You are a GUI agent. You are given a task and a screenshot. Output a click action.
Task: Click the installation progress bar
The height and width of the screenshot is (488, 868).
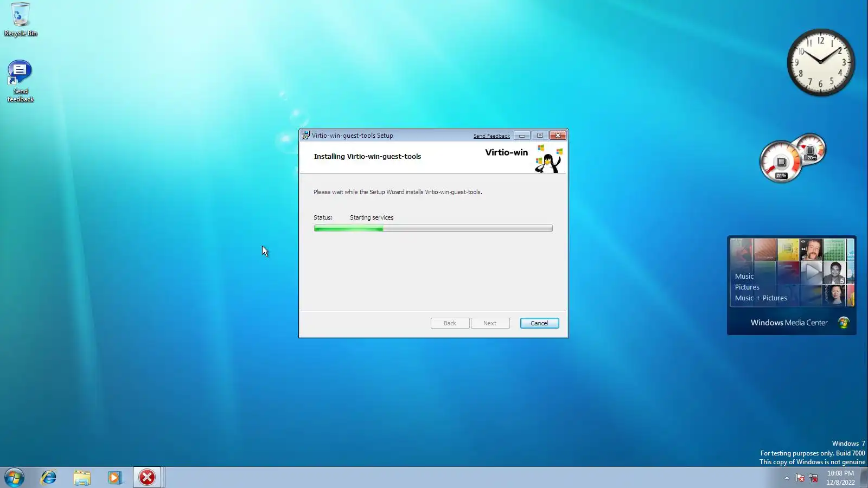point(433,228)
